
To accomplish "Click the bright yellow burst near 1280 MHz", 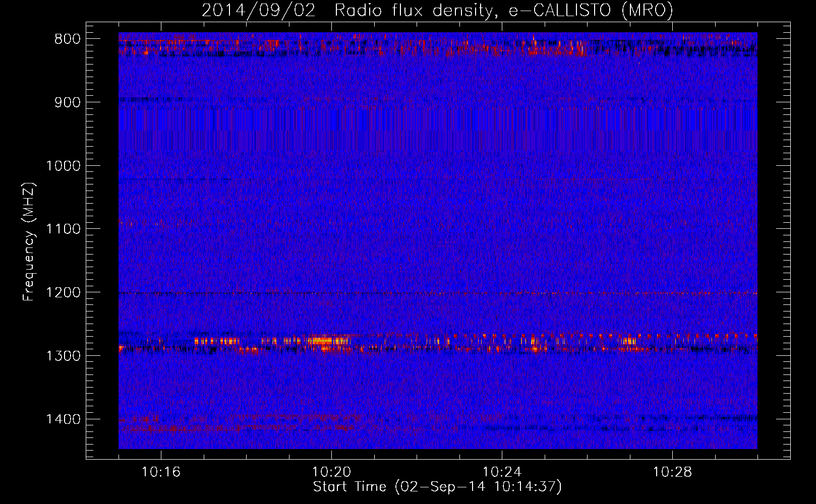I will (328, 341).
